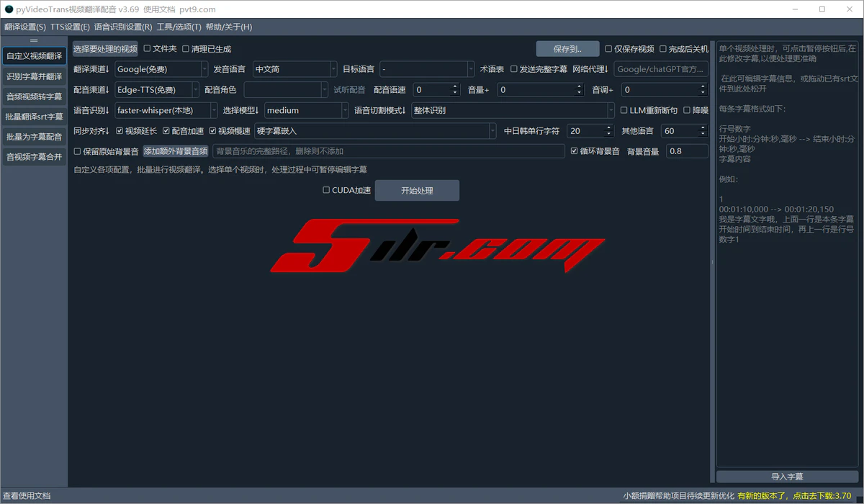Click the 音调+ spin box
The width and height of the screenshot is (864, 504).
665,90
